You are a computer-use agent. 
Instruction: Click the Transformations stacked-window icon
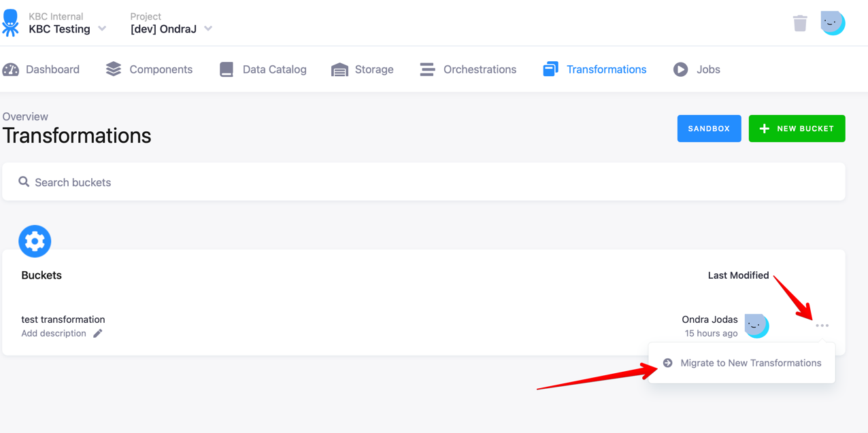tap(550, 69)
